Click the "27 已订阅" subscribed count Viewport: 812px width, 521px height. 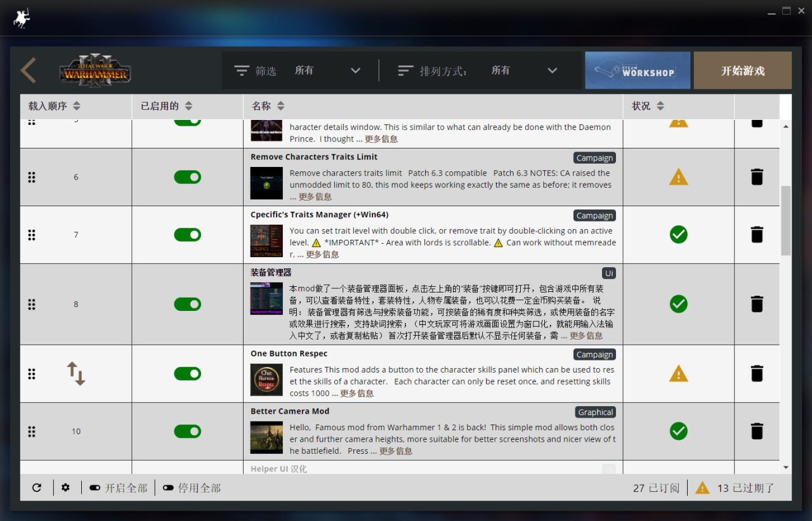pos(656,488)
